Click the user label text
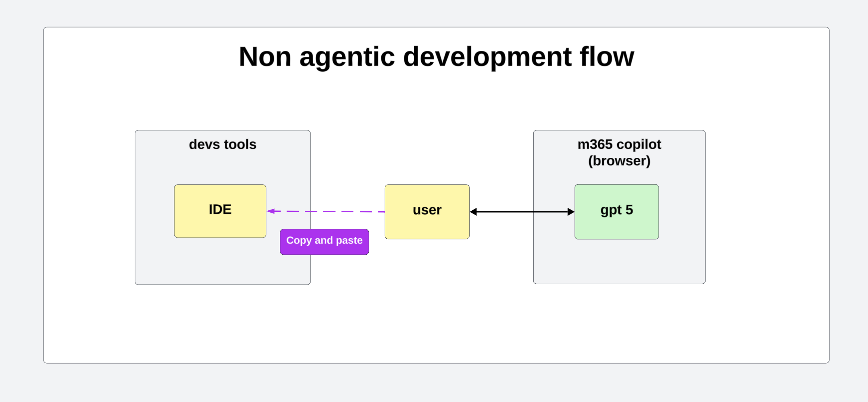The height and width of the screenshot is (402, 868). 427,210
